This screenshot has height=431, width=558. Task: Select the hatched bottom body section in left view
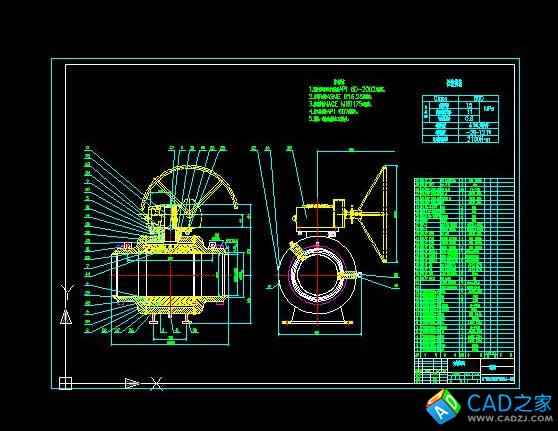coord(170,305)
